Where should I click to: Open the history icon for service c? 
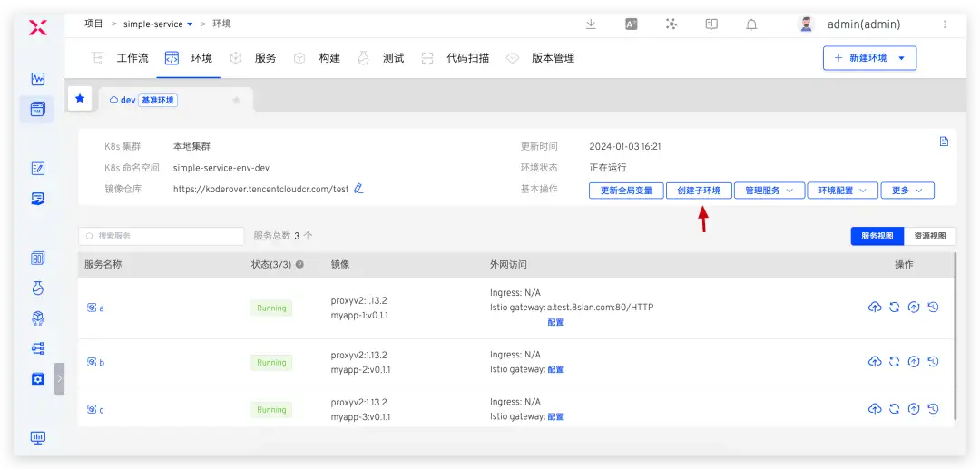[x=933, y=409]
